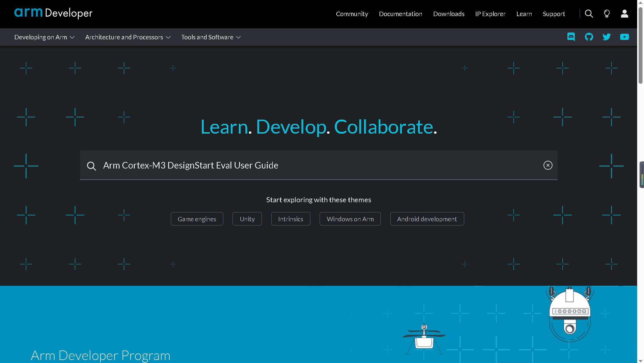Open the Twitter social media link
644x363 pixels.
pyautogui.click(x=607, y=37)
